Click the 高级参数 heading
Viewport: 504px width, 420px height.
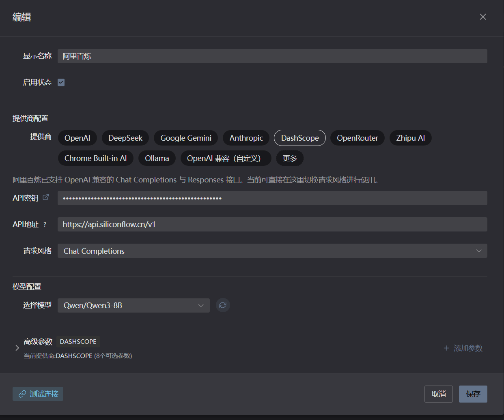(x=38, y=342)
